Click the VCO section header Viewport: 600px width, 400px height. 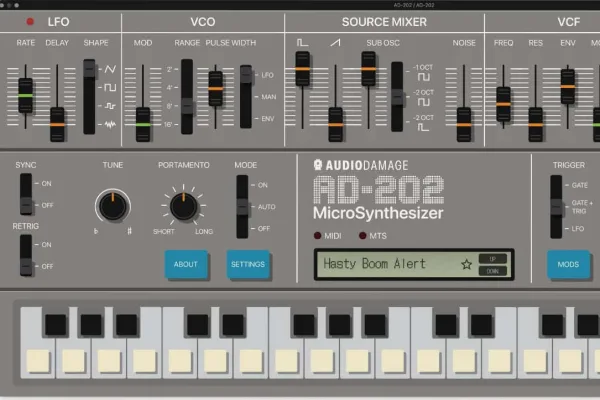click(203, 22)
